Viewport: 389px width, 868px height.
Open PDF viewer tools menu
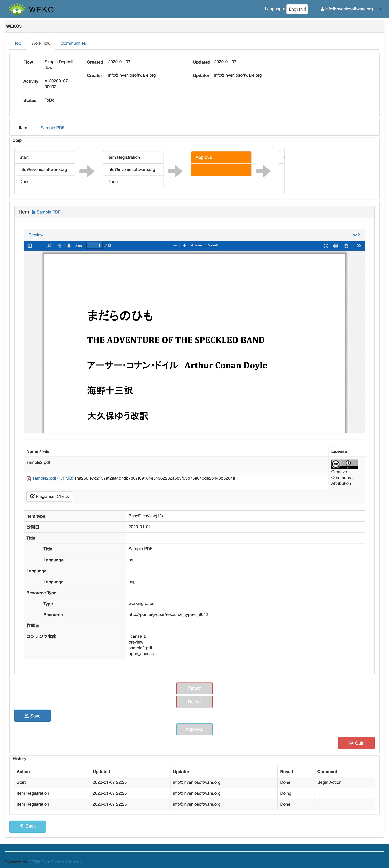pos(359,246)
